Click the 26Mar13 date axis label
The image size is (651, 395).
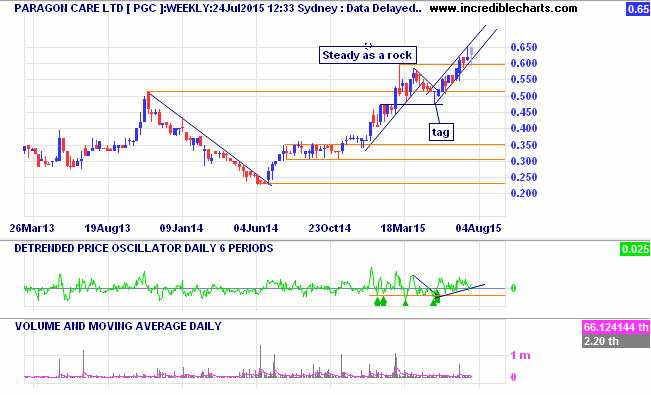pos(32,228)
